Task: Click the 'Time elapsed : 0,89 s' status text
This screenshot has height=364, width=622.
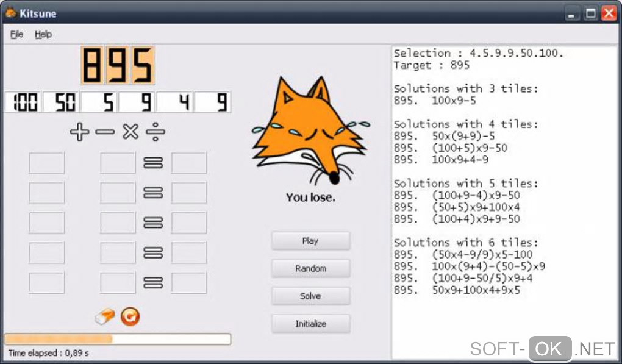Action: (x=48, y=353)
